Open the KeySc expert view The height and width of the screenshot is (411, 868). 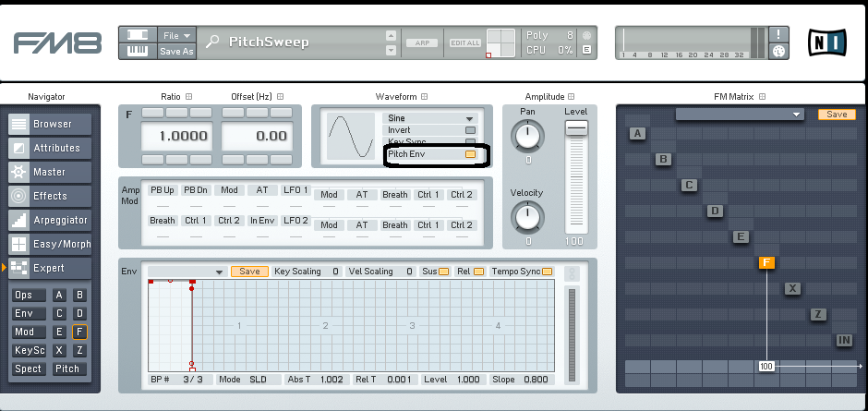[30, 350]
